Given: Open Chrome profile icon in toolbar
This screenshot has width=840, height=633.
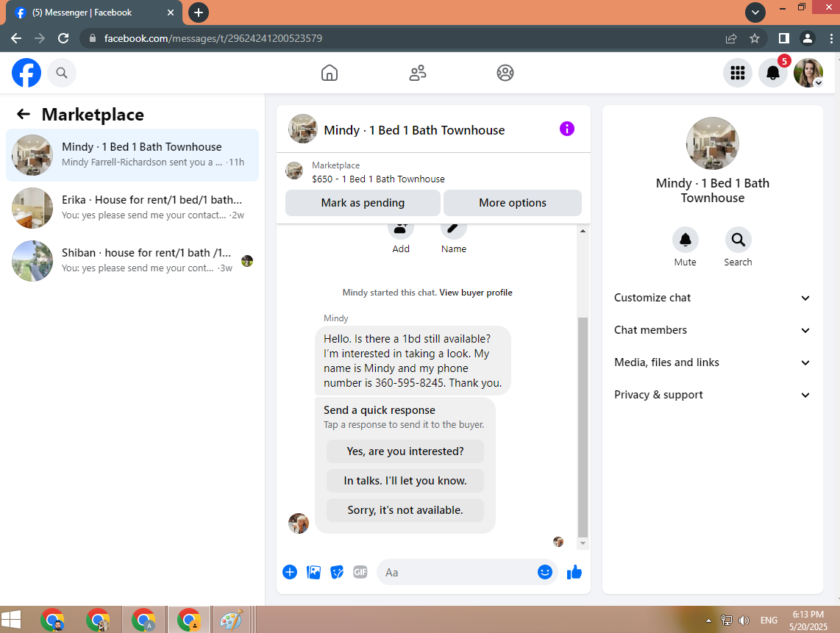Looking at the screenshot, I should [x=808, y=38].
